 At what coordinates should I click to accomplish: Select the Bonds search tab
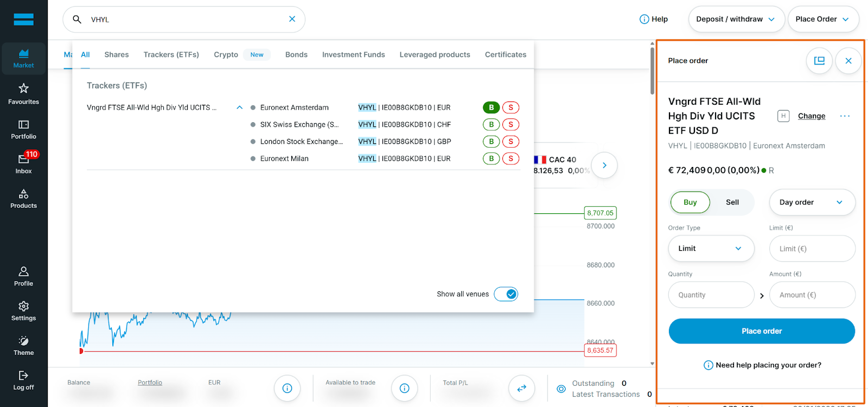click(x=296, y=55)
